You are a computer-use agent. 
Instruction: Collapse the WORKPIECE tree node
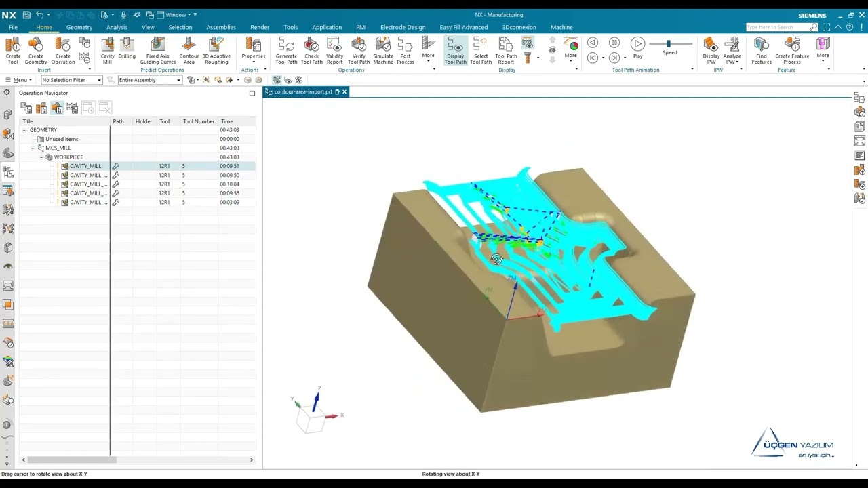[41, 157]
